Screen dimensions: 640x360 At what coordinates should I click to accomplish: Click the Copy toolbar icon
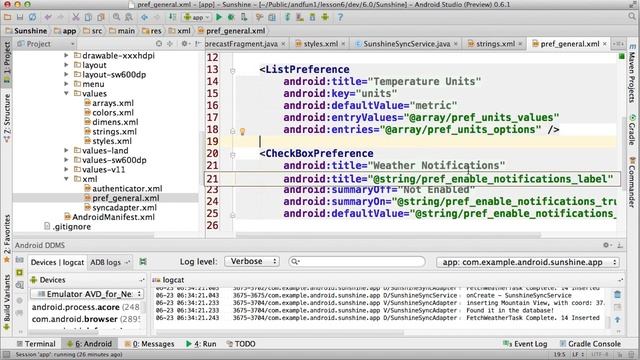click(88, 17)
